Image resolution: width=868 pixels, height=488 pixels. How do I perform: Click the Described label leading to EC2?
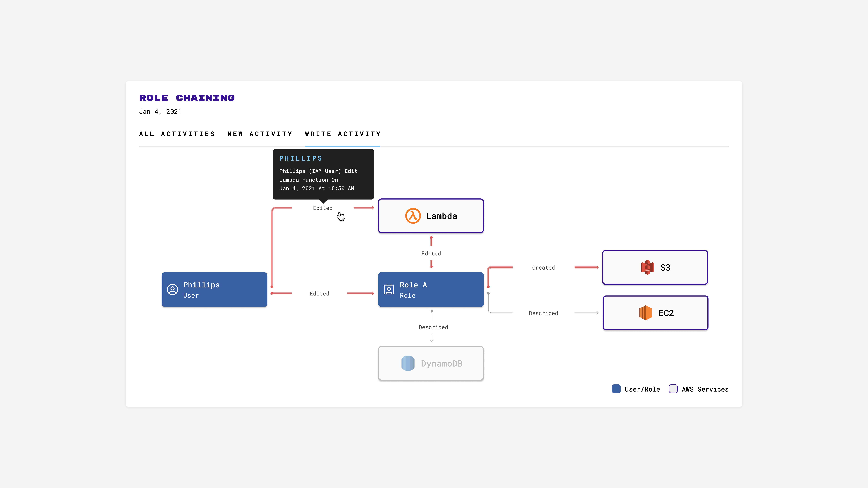pos(543,313)
